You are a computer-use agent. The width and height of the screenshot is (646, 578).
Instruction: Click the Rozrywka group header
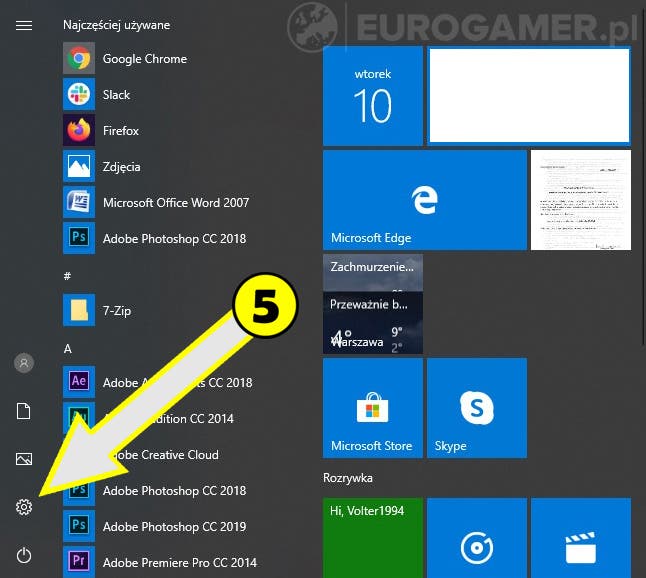pos(348,478)
